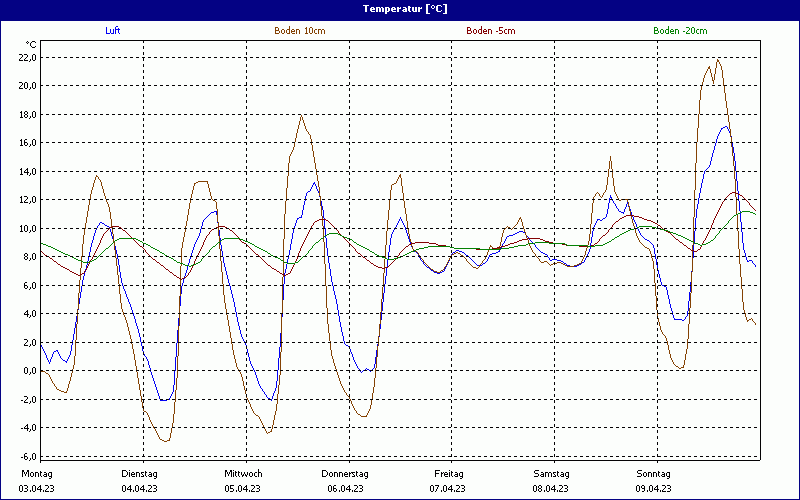Select the 'Boden 10cm' legend label

[x=300, y=31]
